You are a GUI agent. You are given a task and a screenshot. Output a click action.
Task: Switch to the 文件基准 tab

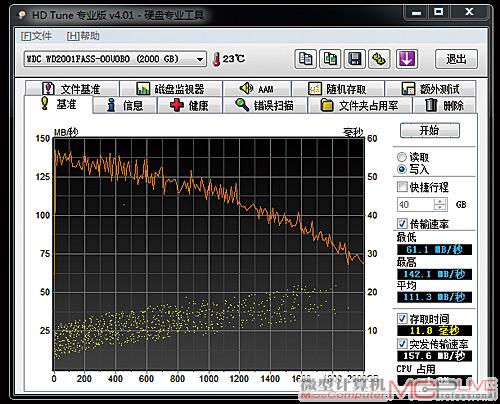coord(72,89)
